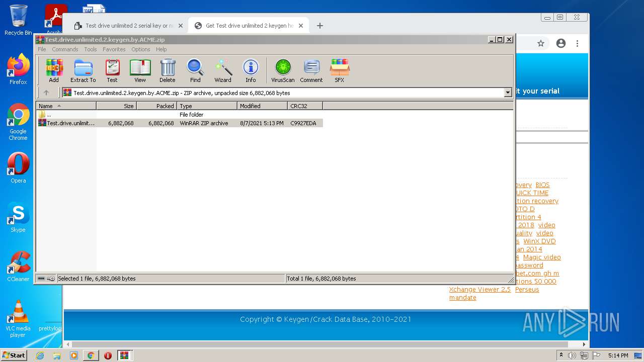The image size is (644, 362).
Task: Click the up one level arrow
Action: point(46,93)
